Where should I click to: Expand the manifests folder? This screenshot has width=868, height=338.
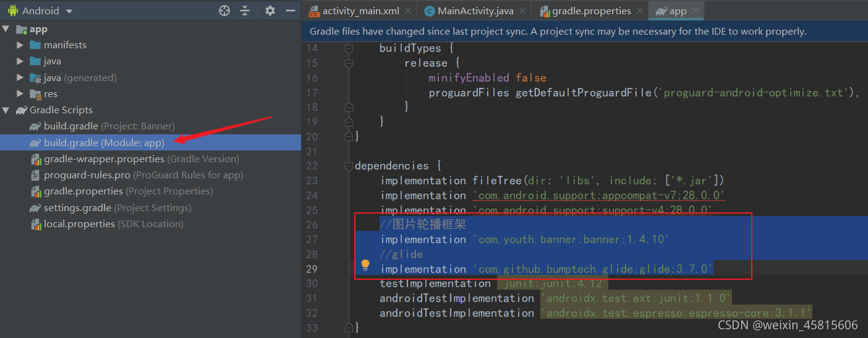20,45
